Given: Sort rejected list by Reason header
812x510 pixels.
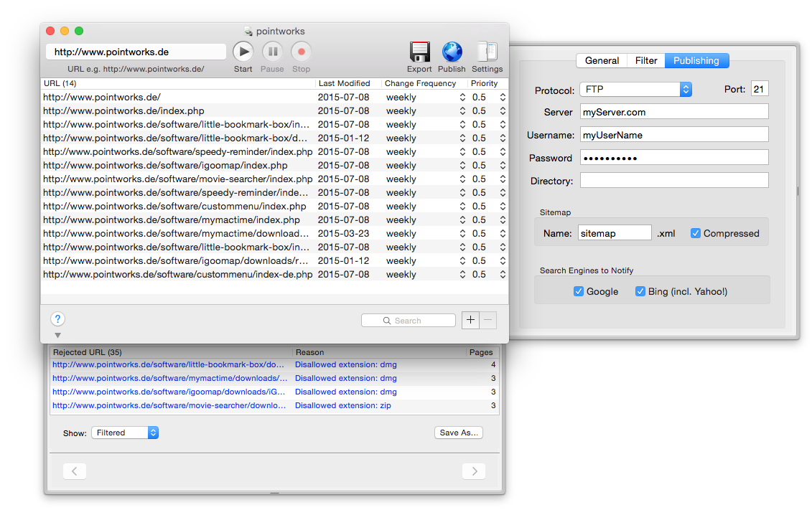Looking at the screenshot, I should [x=379, y=352].
